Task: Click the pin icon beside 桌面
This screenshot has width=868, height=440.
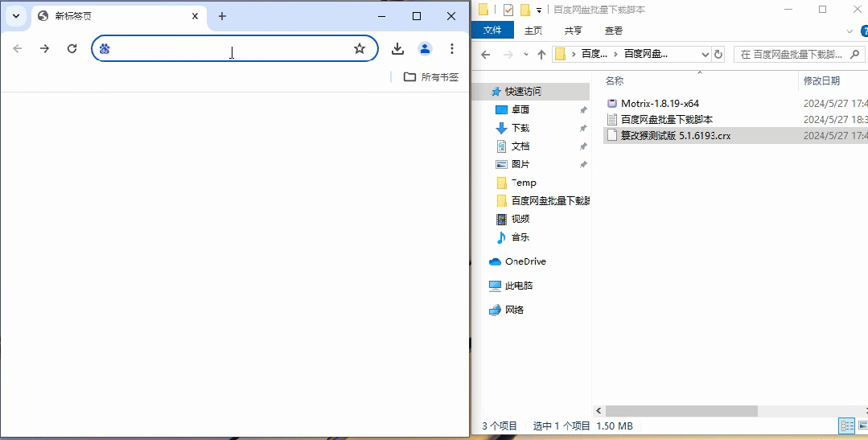Action: tap(583, 110)
